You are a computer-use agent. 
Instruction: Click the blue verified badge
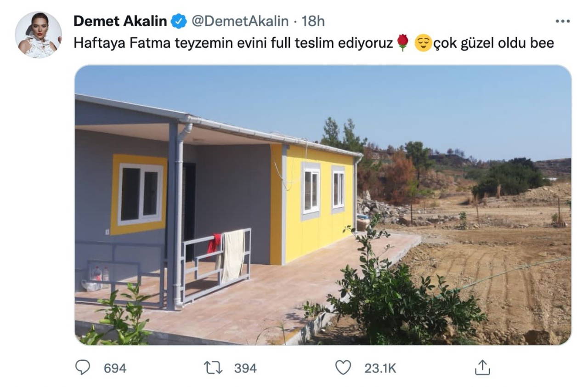pos(179,21)
